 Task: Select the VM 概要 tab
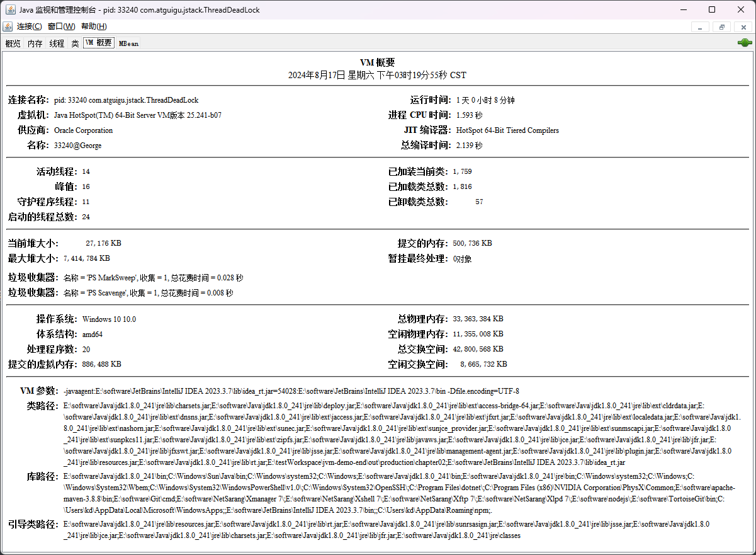98,43
